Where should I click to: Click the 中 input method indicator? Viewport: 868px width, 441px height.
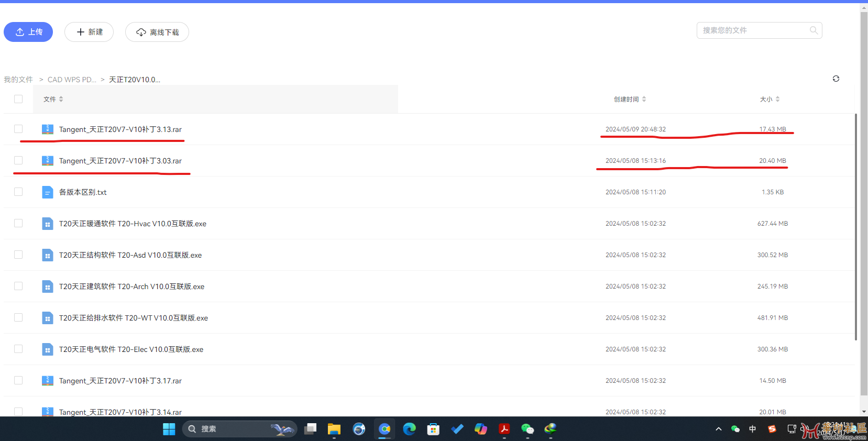(753, 429)
